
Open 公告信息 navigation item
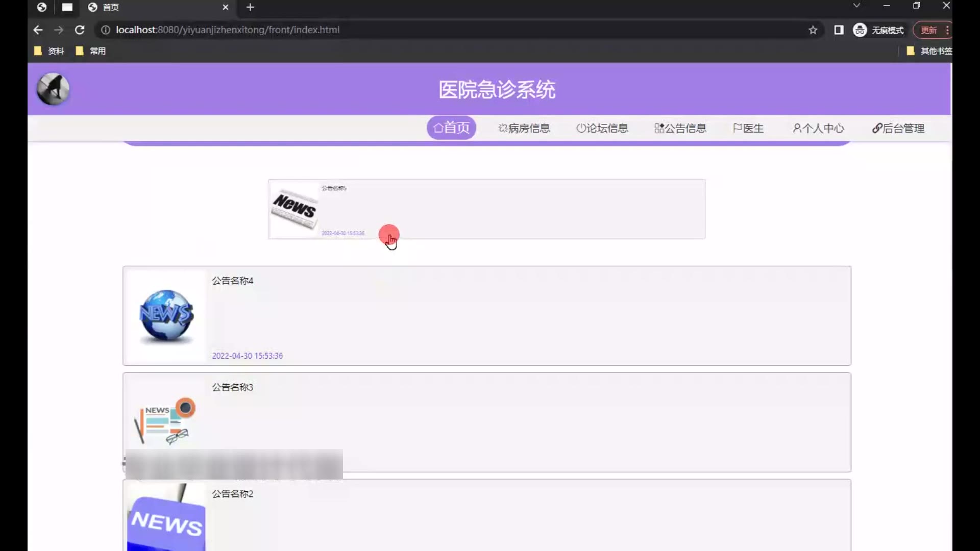click(x=680, y=128)
